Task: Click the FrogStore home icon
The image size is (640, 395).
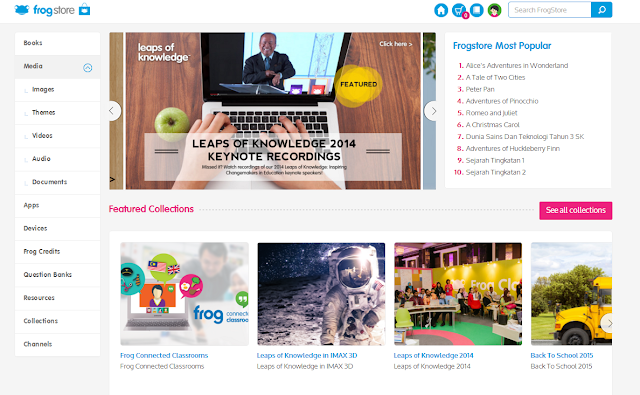Action: (x=441, y=10)
